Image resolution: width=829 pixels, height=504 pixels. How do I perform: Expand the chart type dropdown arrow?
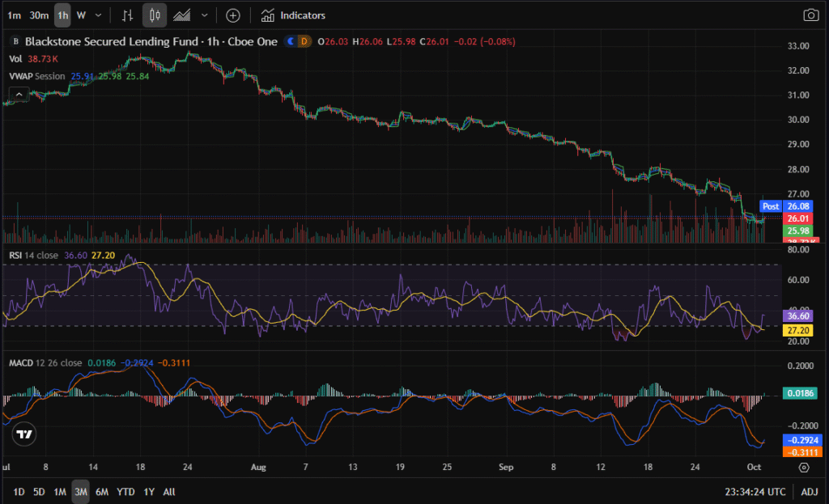(204, 15)
